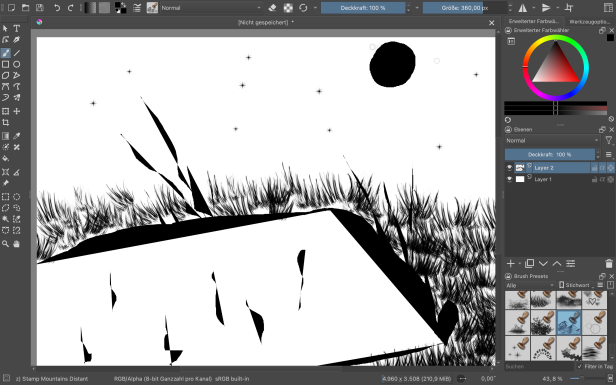This screenshot has width=616, height=385.
Task: Select the Fill bucket tool
Action: click(x=6, y=158)
